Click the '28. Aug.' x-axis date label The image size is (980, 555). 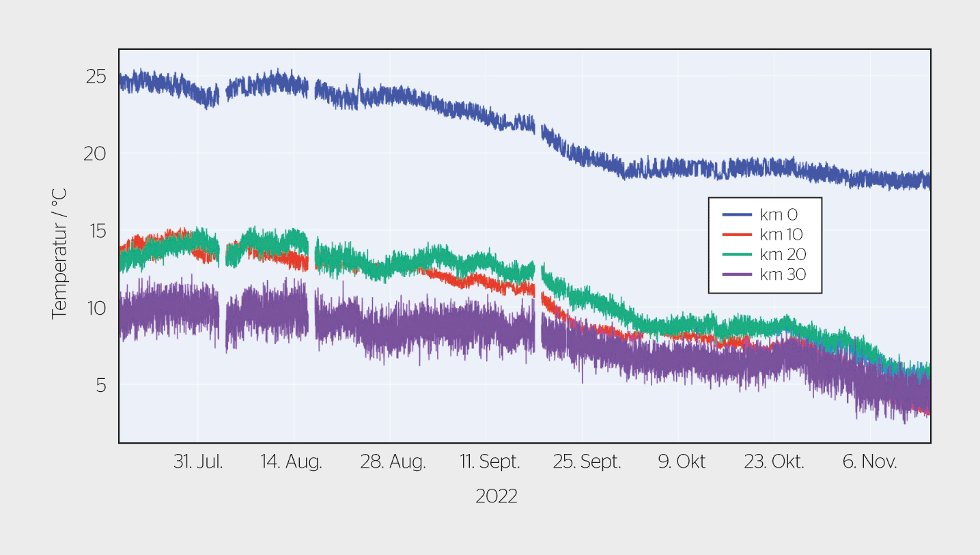[x=393, y=462]
